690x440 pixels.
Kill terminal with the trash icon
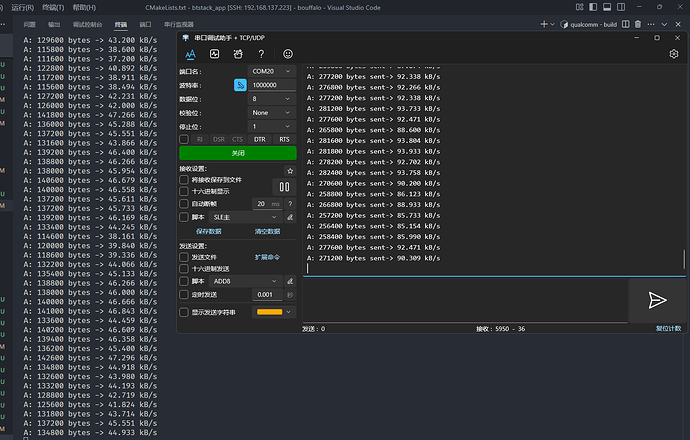638,24
